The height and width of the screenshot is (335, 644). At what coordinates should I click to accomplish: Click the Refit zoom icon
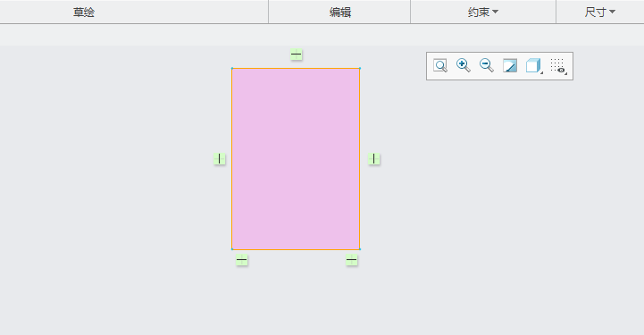pyautogui.click(x=439, y=66)
